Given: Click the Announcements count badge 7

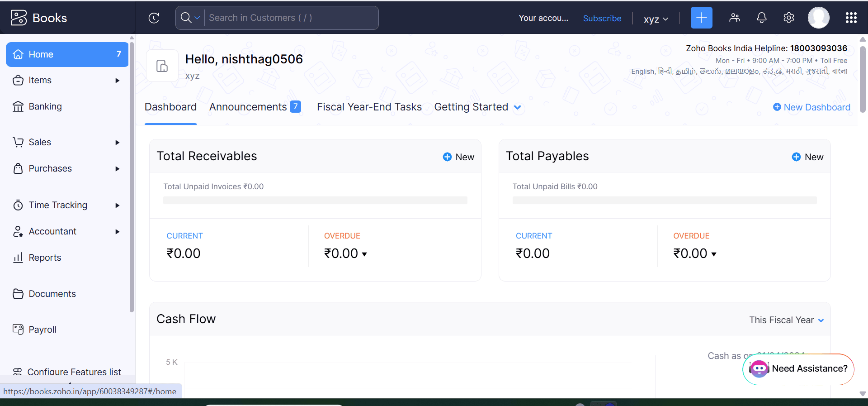Looking at the screenshot, I should tap(295, 106).
